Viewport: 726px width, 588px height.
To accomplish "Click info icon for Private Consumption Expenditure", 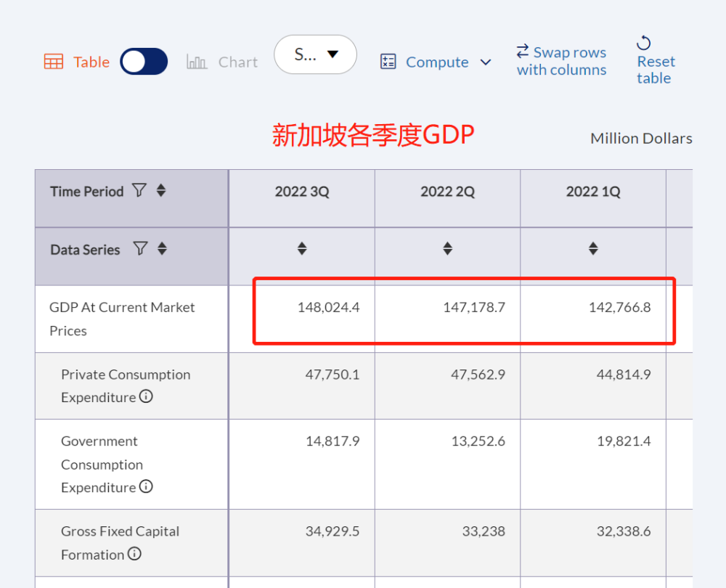I will [x=146, y=396].
